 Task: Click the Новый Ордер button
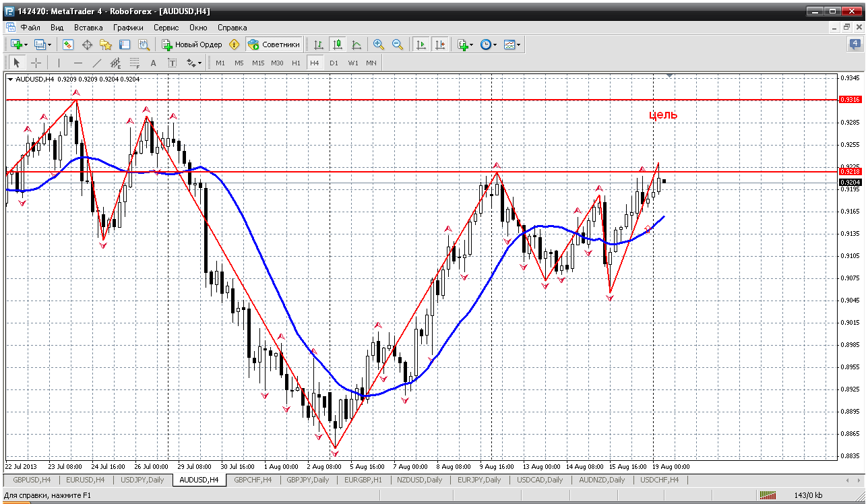tap(192, 44)
